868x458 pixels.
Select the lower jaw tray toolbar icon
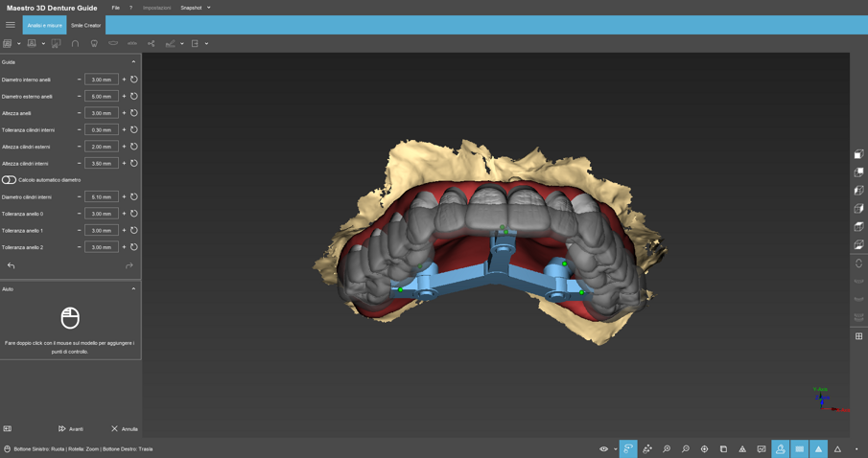point(113,43)
